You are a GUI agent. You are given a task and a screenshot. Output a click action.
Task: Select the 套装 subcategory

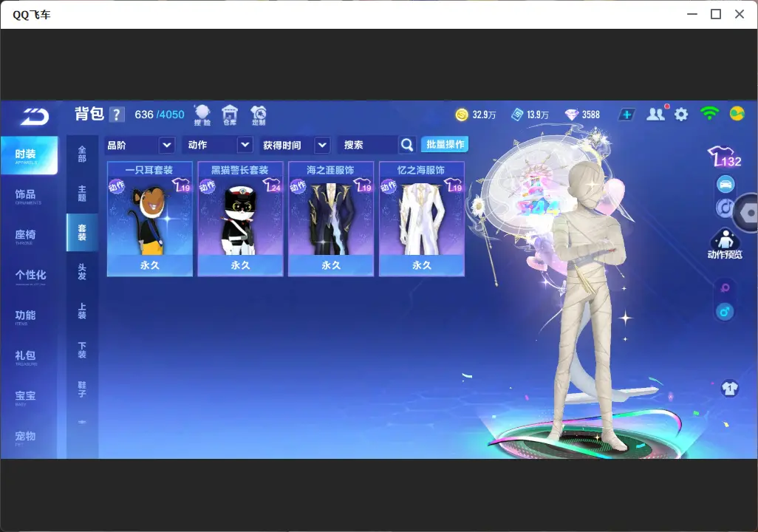click(82, 233)
